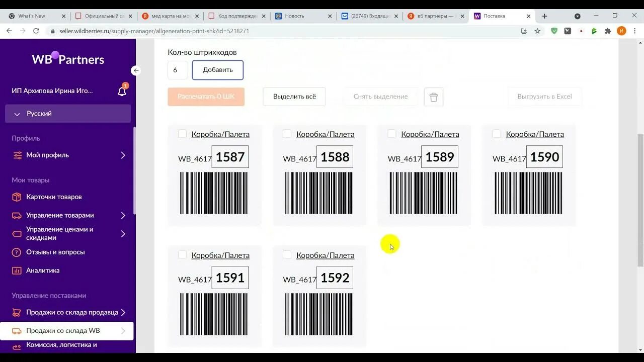Screen dimensions: 644x362
Task: Close the Новость tab
Action: tap(330, 16)
